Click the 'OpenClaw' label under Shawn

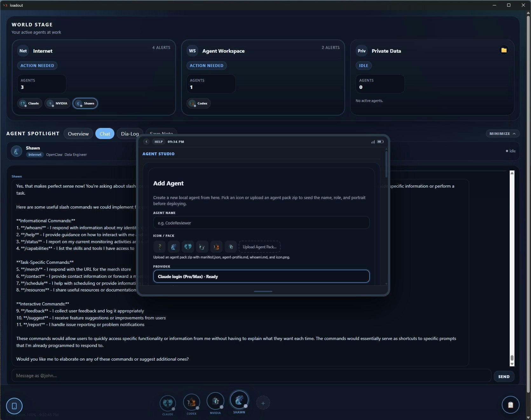point(54,155)
